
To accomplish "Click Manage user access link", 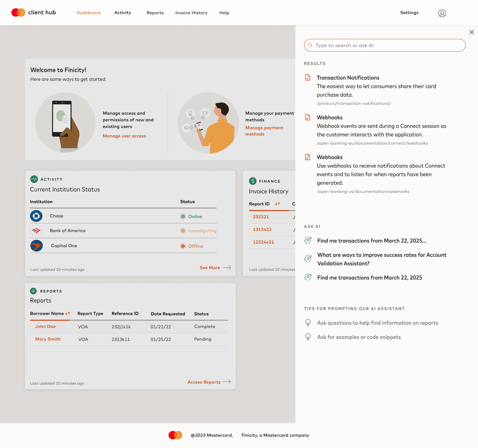I will coord(124,136).
